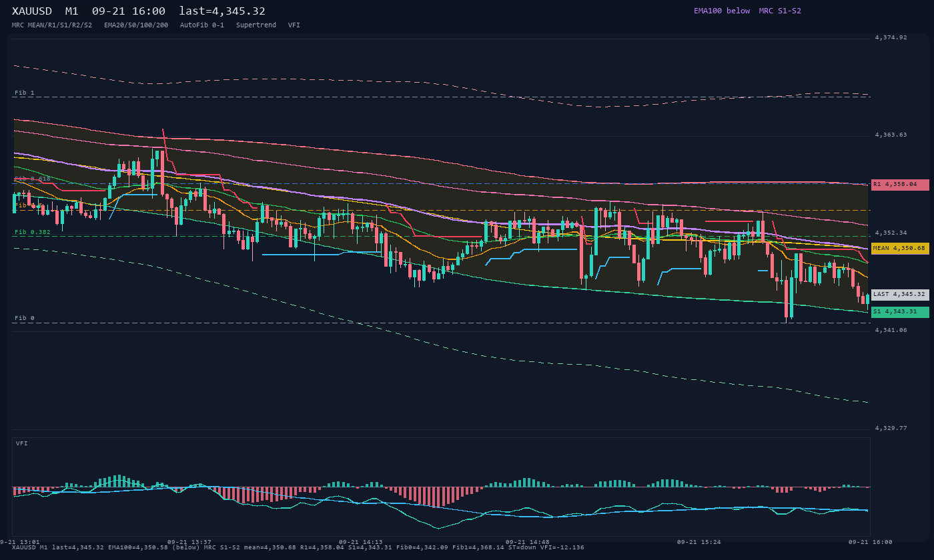Select the 'EMA20/50/100/200' legend entry
The width and height of the screenshot is (934, 560).
coord(136,25)
